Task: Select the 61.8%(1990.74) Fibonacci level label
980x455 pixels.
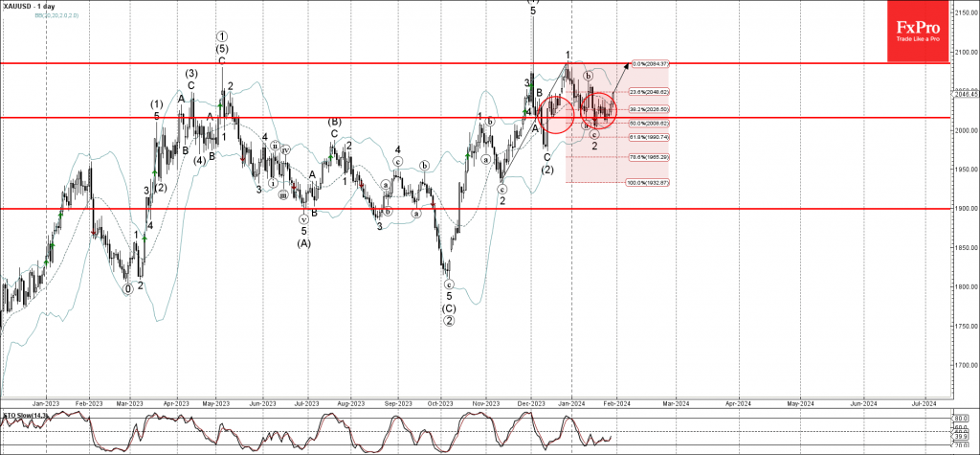Action: tap(651, 137)
